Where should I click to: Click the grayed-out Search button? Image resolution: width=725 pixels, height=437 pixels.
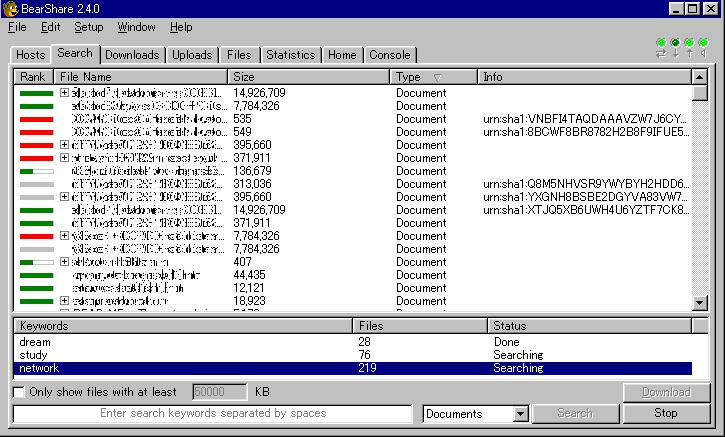coord(575,413)
